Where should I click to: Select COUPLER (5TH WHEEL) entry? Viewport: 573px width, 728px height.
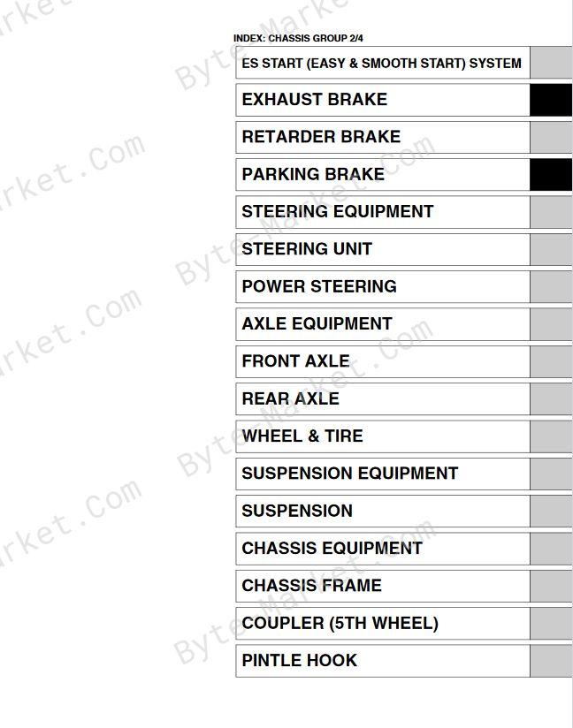383,624
